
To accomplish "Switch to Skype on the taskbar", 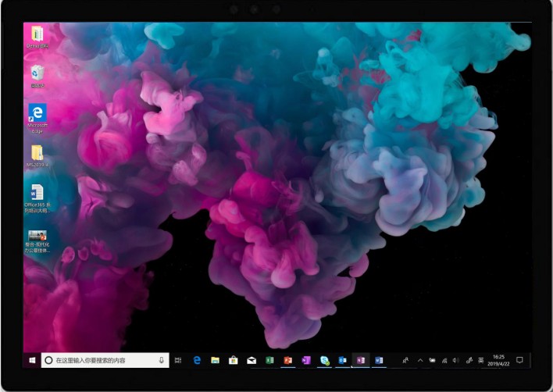I will coord(324,360).
